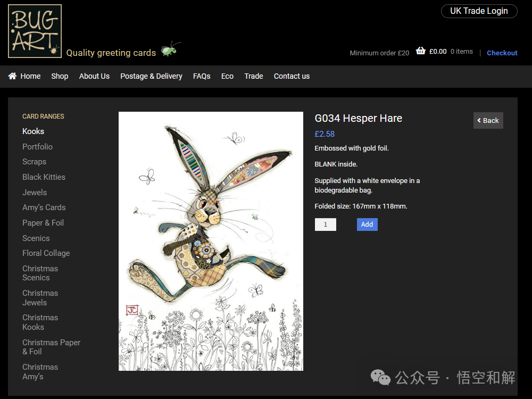
Task: Open the UK Trade Login button
Action: [x=479, y=11]
